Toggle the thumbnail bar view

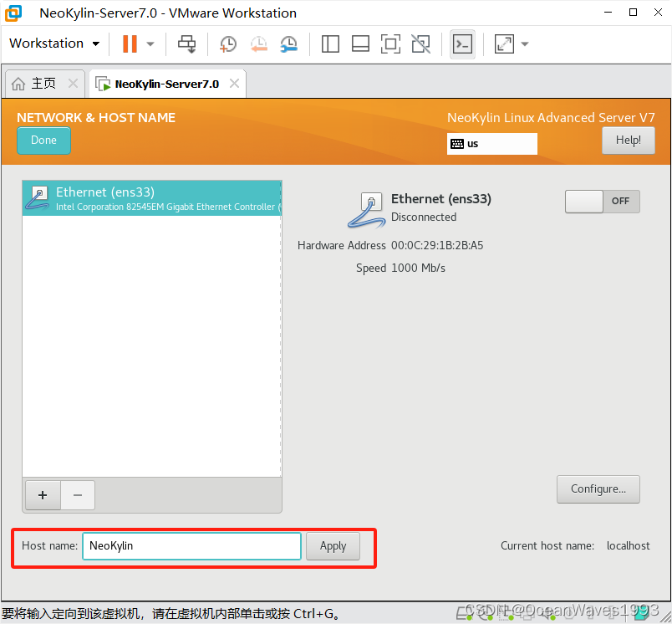360,43
